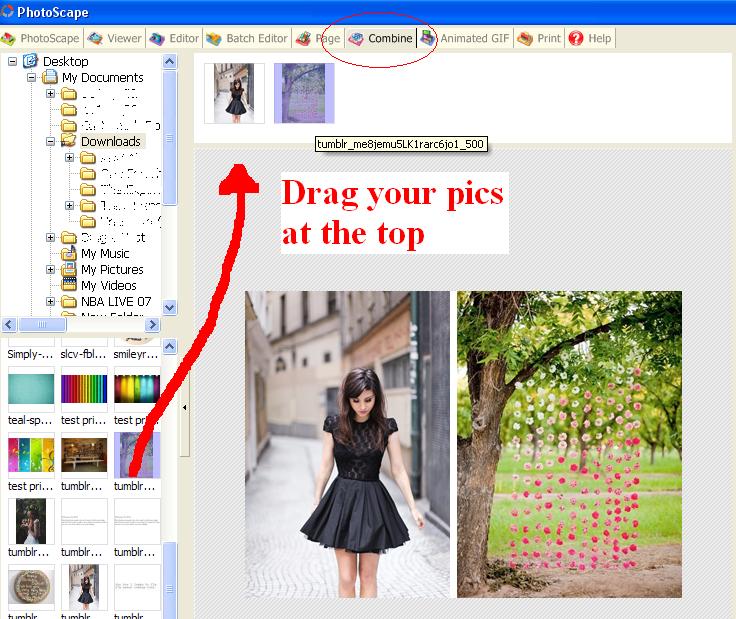This screenshot has width=736, height=619.
Task: Select the My Videos folder
Action: coord(109,286)
